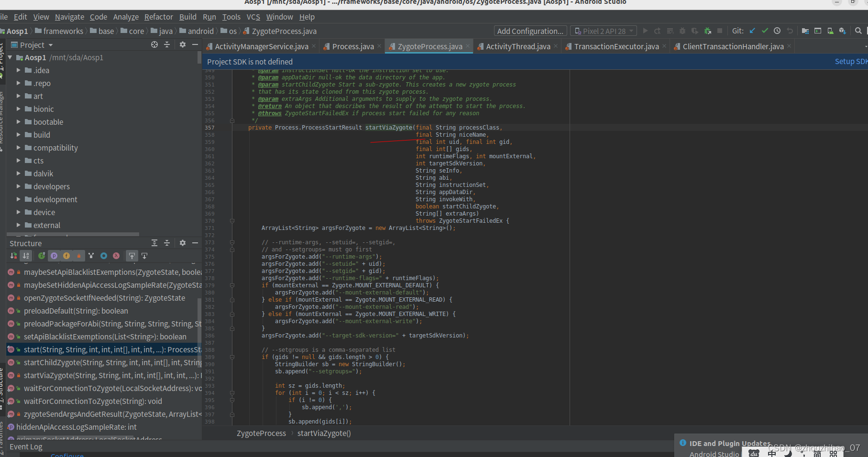Click collapse all in Project panel header
Image resolution: width=868 pixels, height=457 pixels.
(167, 44)
